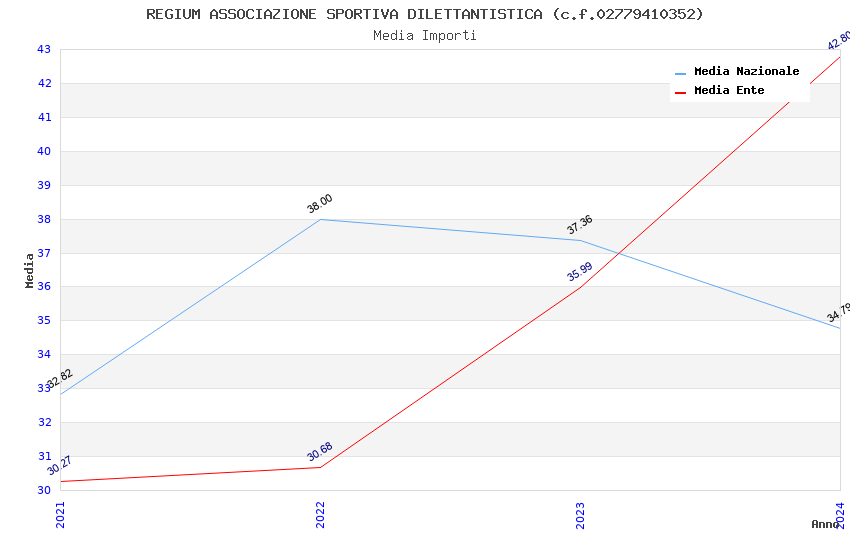This screenshot has width=850, height=550.
Task: Click the 38.00 data point label
Action: click(x=320, y=204)
